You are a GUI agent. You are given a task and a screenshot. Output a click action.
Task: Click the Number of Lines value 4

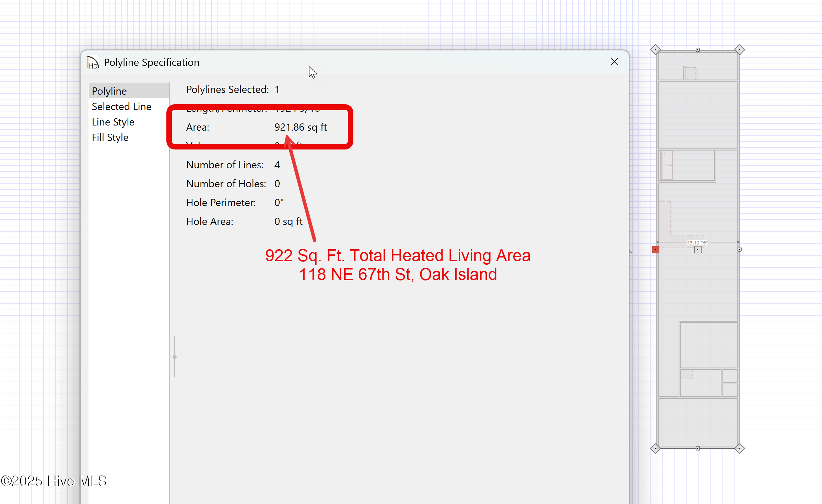[277, 165]
